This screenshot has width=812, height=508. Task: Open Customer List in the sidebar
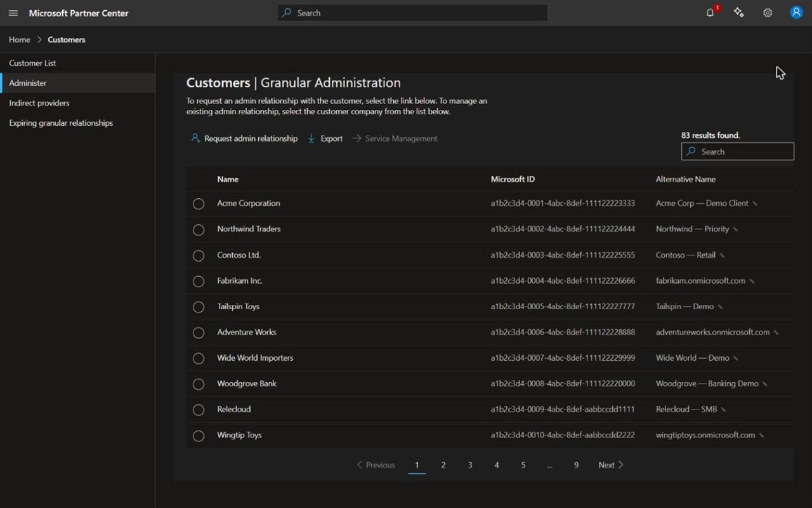[77, 63]
